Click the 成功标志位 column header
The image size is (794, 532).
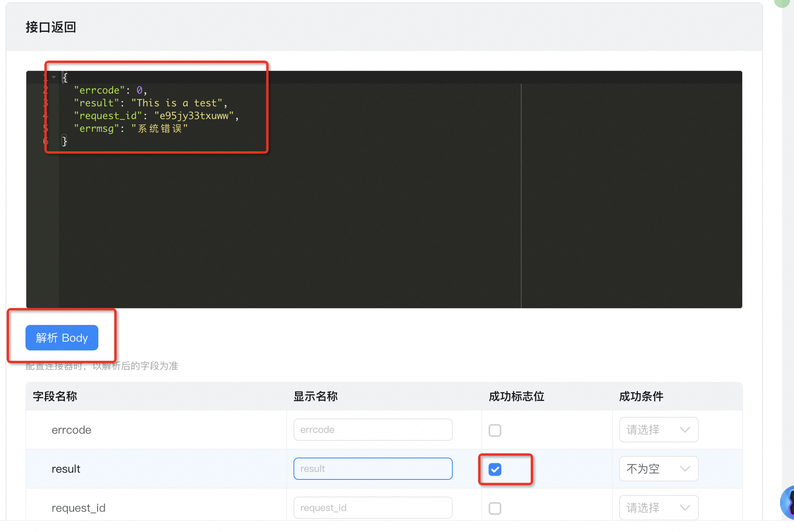pyautogui.click(x=516, y=396)
